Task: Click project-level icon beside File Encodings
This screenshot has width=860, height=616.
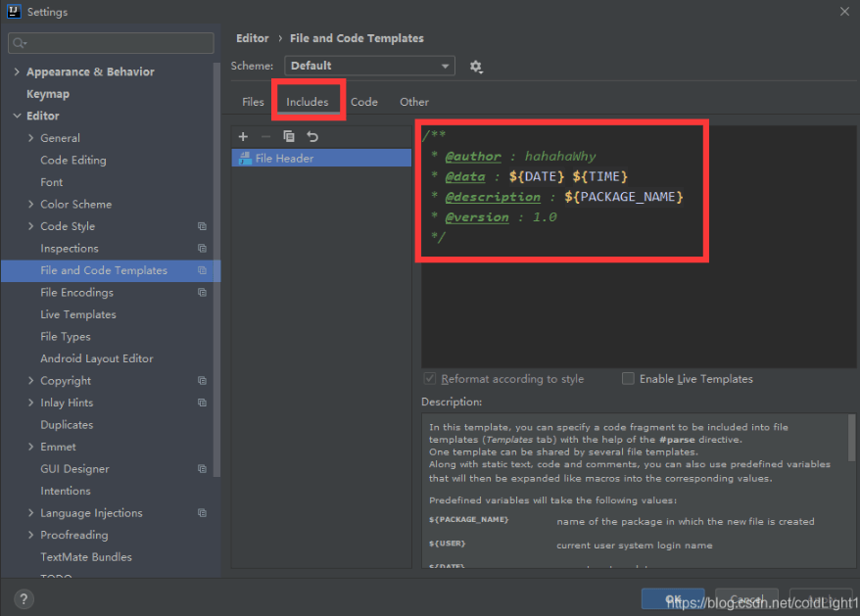Action: (x=202, y=293)
